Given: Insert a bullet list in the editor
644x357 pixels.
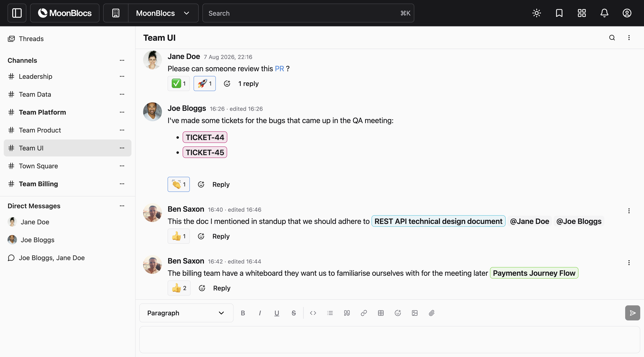Looking at the screenshot, I should click(330, 313).
